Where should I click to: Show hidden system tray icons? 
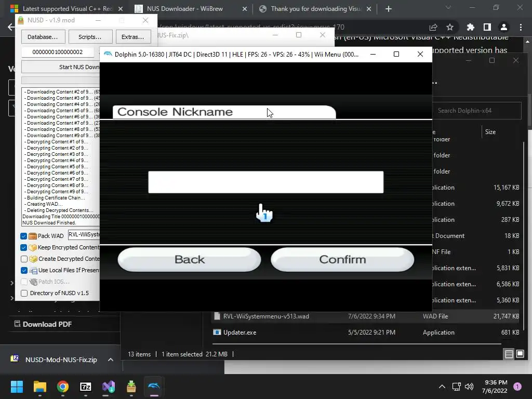442,387
